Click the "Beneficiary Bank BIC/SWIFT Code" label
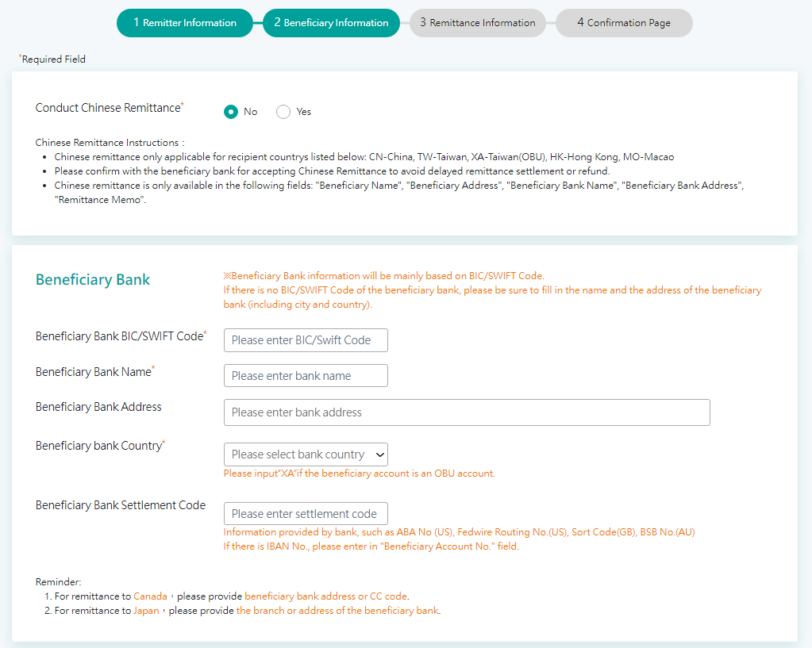The image size is (812, 648). pyautogui.click(x=119, y=336)
